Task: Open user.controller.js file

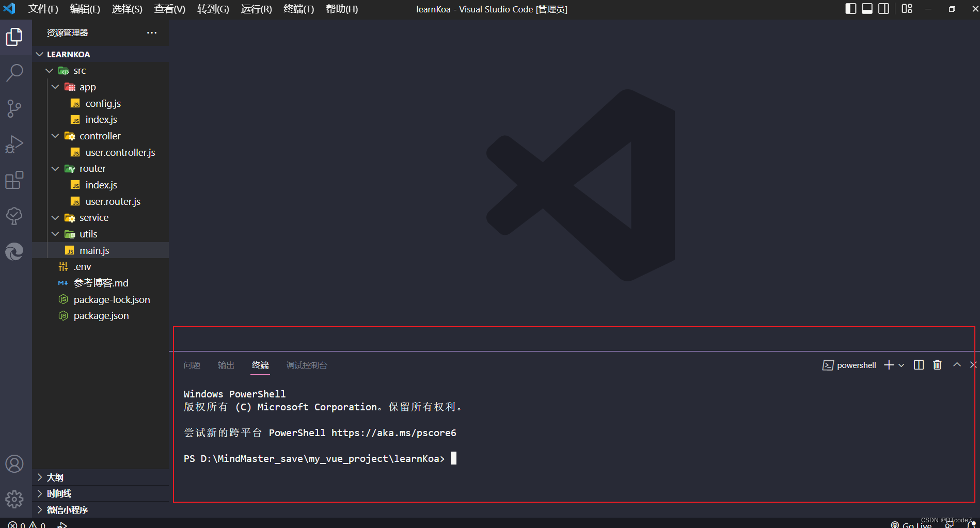Action: pyautogui.click(x=100, y=152)
